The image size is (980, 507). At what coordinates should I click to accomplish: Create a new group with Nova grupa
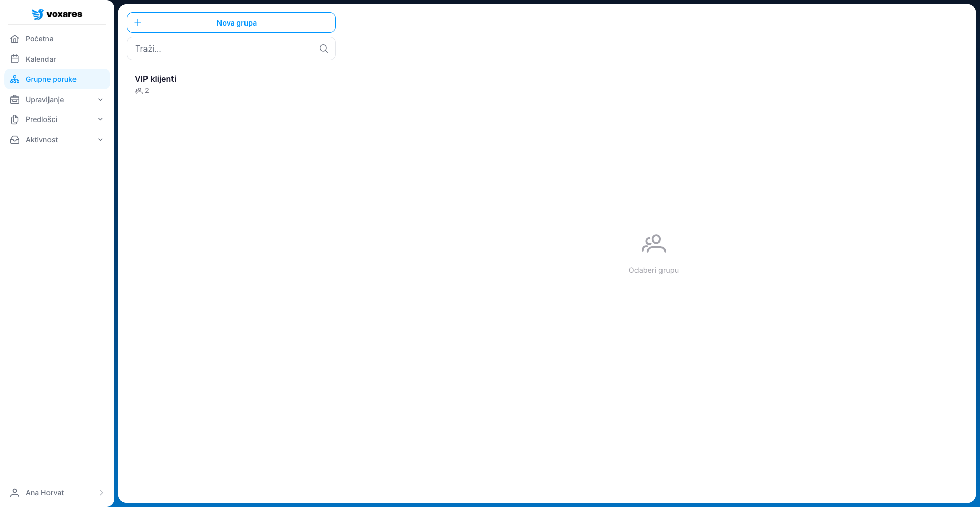tap(236, 23)
